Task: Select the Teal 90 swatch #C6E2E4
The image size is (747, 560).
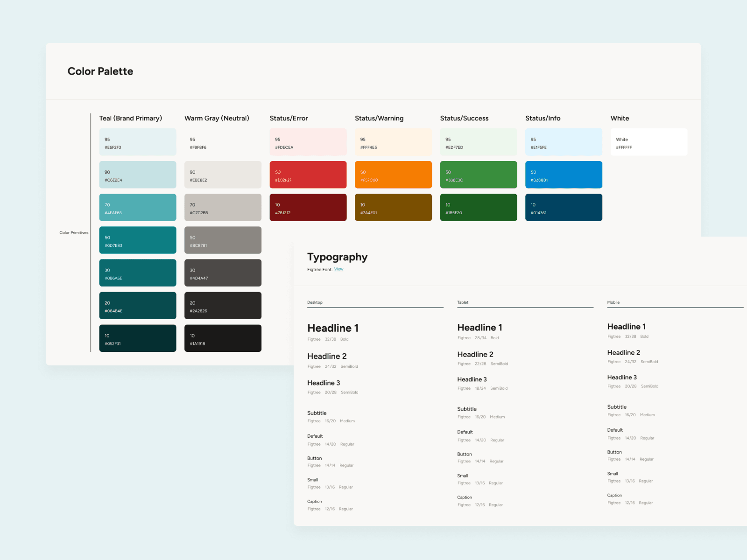Action: click(x=138, y=175)
